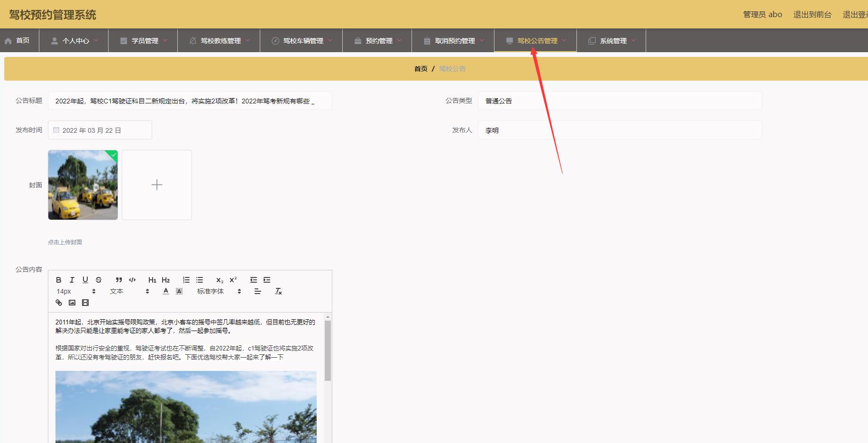Click the plus to upload another cover
This screenshot has width=868, height=443.
[x=157, y=185]
